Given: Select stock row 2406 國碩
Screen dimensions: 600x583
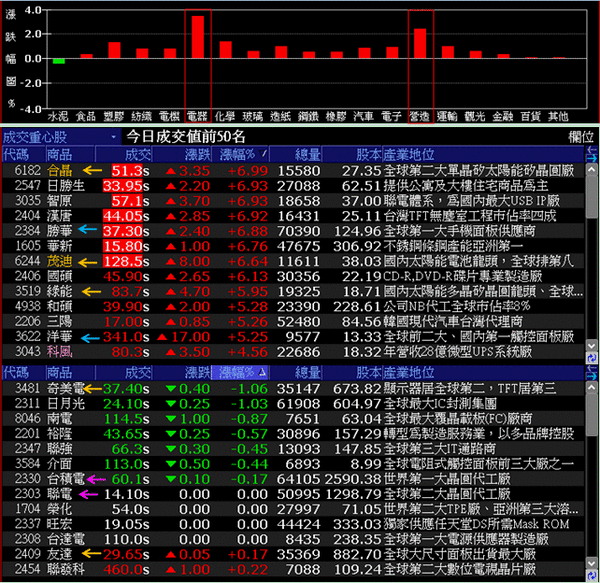Looking at the screenshot, I should (293, 276).
